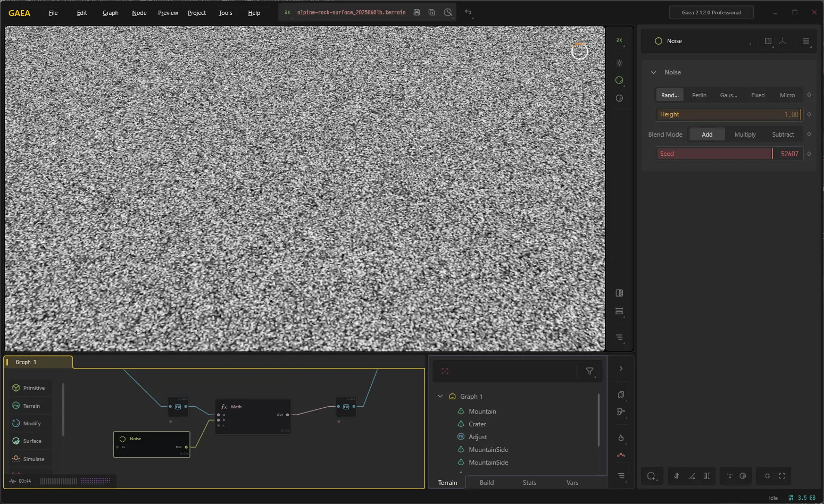The width and height of the screenshot is (824, 504).
Task: Set Blend Mode to Subtract
Action: 783,135
